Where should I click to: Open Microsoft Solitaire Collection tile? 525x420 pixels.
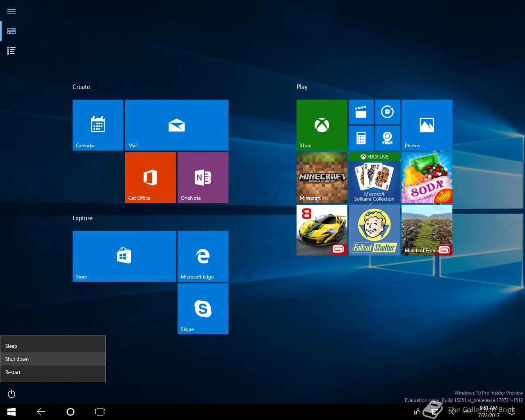(374, 178)
